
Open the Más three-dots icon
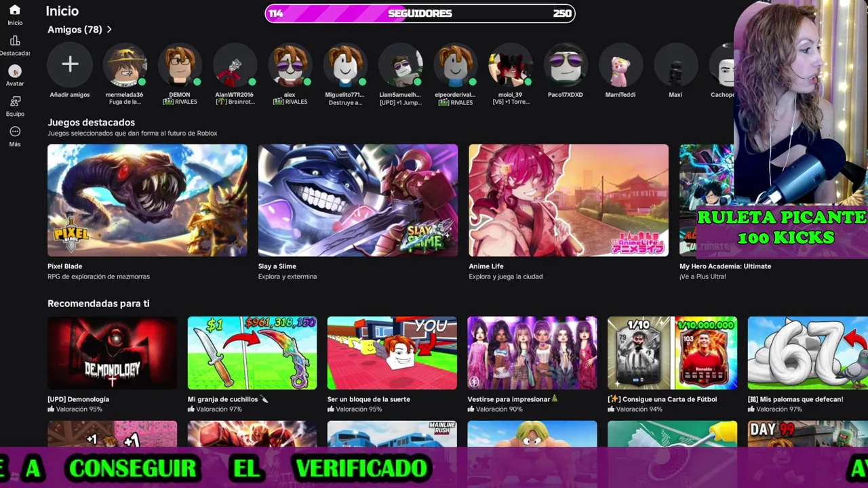15,131
